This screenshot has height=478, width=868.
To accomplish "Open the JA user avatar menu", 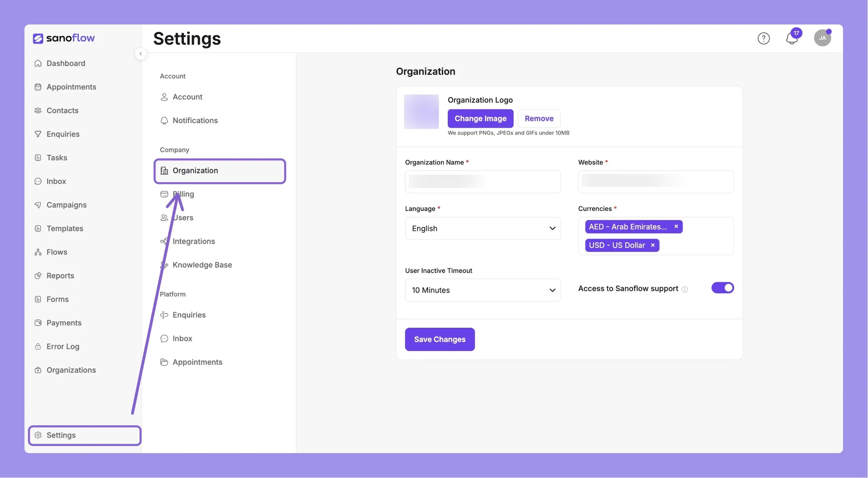I will point(822,38).
